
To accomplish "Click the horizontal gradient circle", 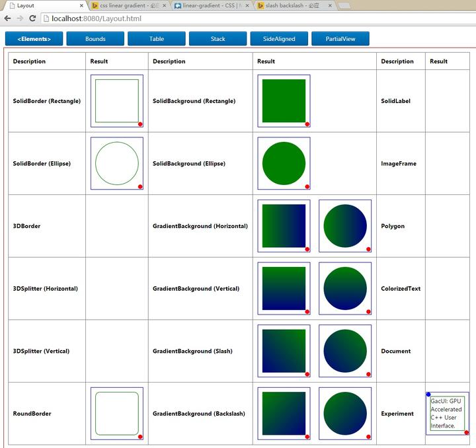I will (x=345, y=226).
